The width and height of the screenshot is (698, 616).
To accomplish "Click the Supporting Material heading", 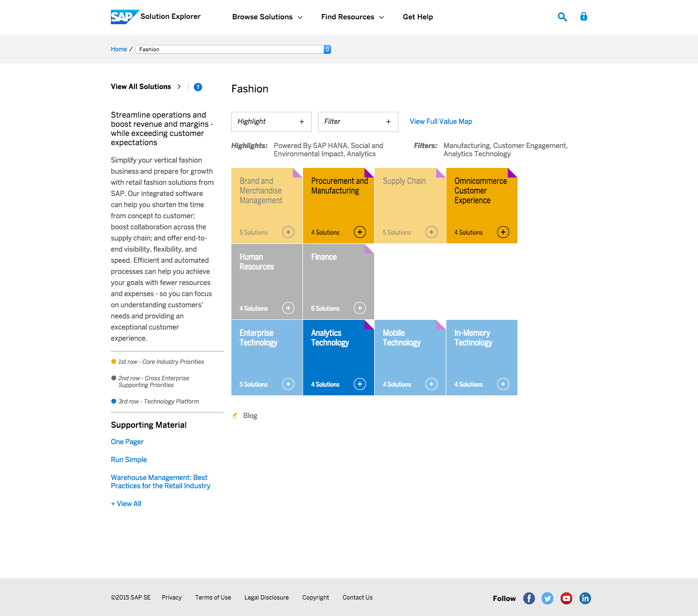I will pyautogui.click(x=149, y=425).
